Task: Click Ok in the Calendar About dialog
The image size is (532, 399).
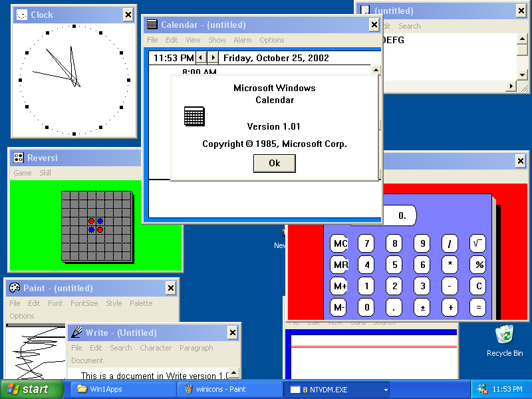Action: (274, 163)
